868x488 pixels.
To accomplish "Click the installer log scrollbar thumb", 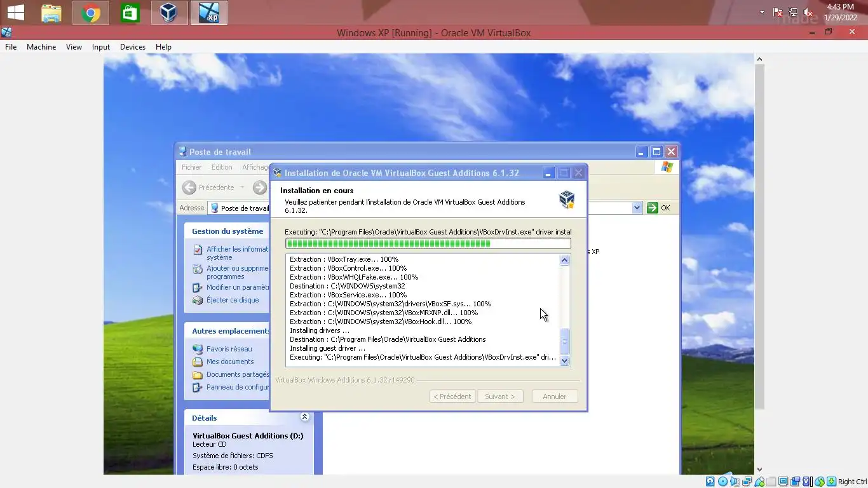I will (564, 341).
